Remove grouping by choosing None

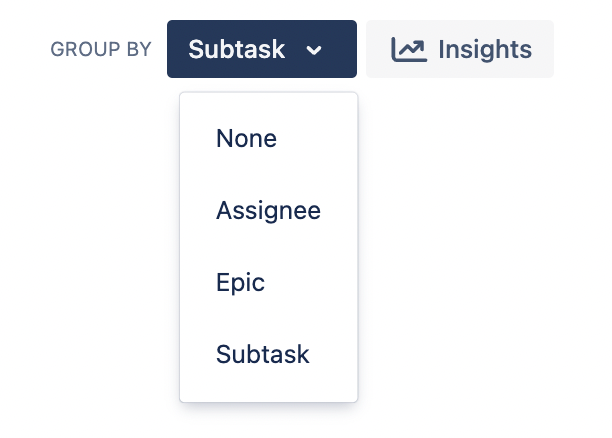click(269, 138)
